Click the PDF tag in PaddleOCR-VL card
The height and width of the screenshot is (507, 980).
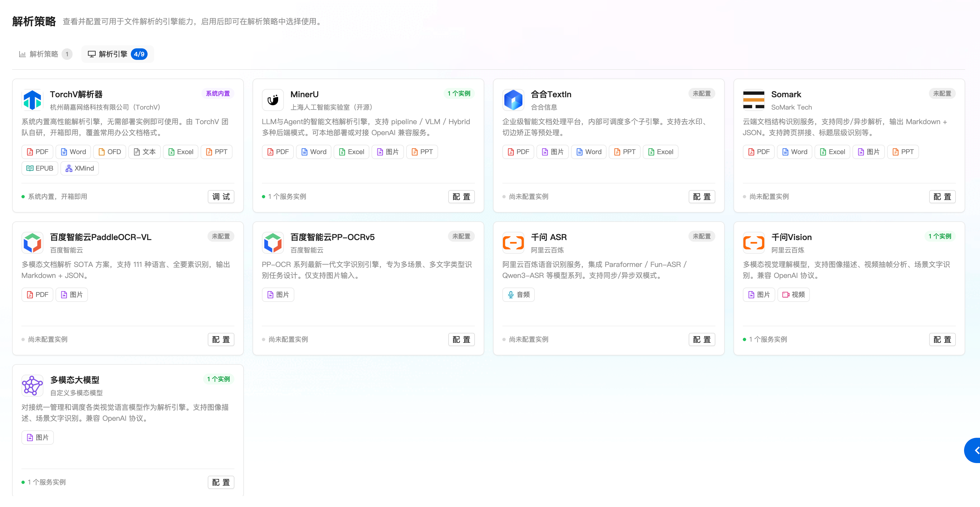click(x=37, y=295)
